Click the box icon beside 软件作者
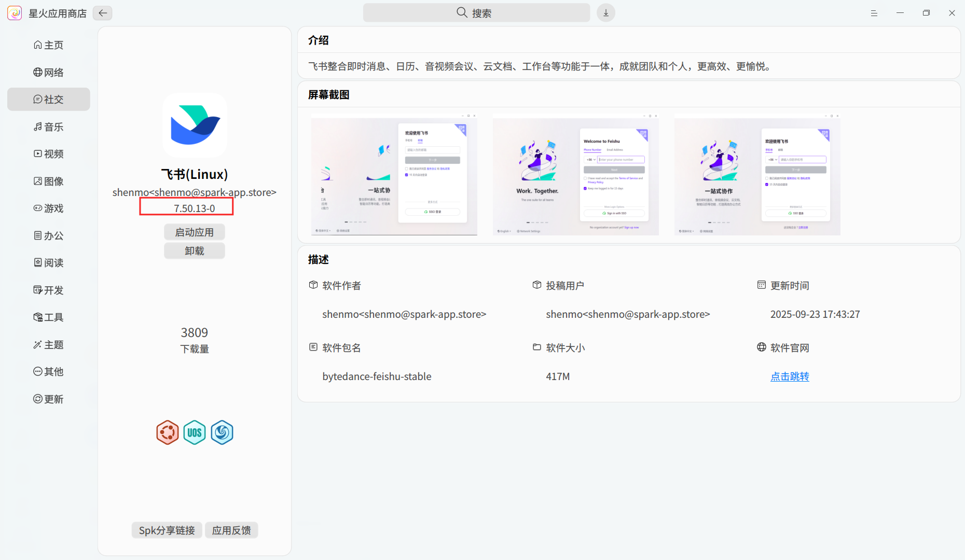The width and height of the screenshot is (965, 560). (x=313, y=285)
